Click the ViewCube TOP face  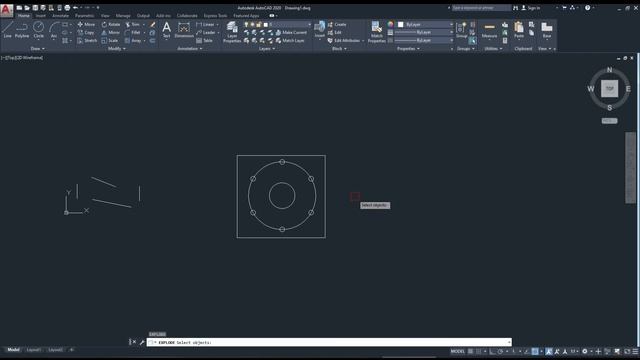(609, 89)
